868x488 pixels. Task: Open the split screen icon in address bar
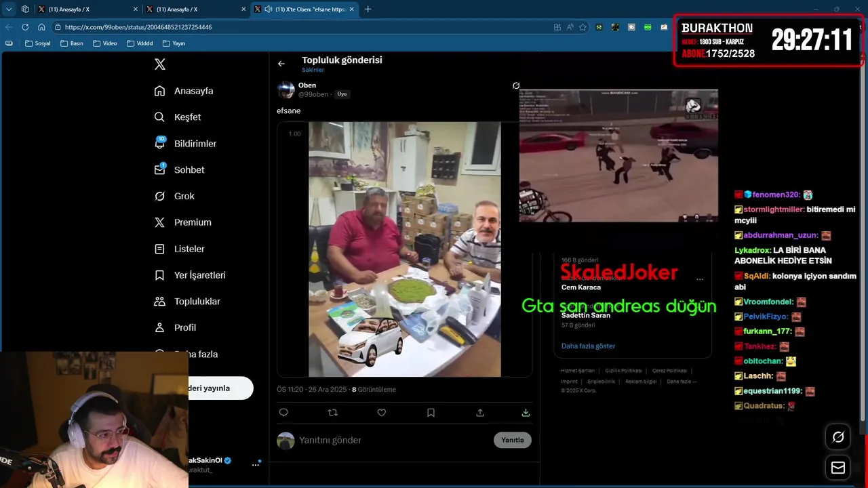coord(557,27)
